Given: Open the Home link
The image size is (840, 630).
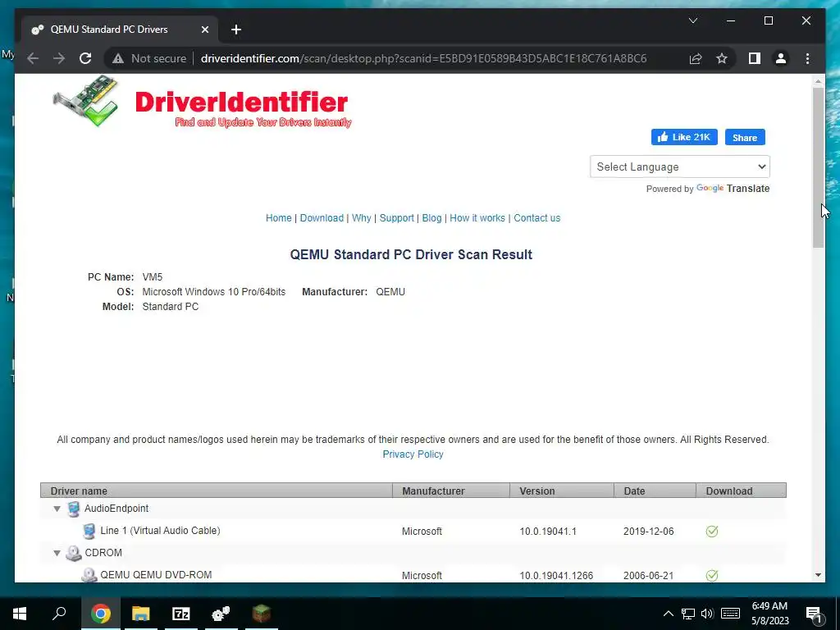Looking at the screenshot, I should [x=279, y=218].
